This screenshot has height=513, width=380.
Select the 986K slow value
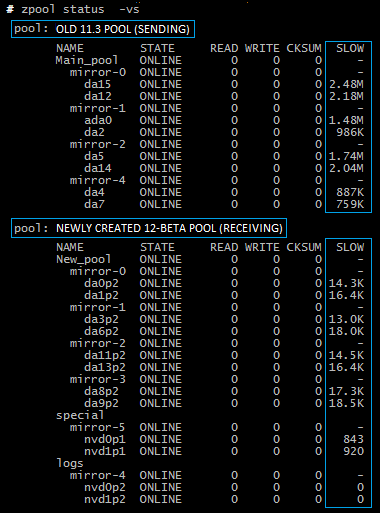click(350, 132)
